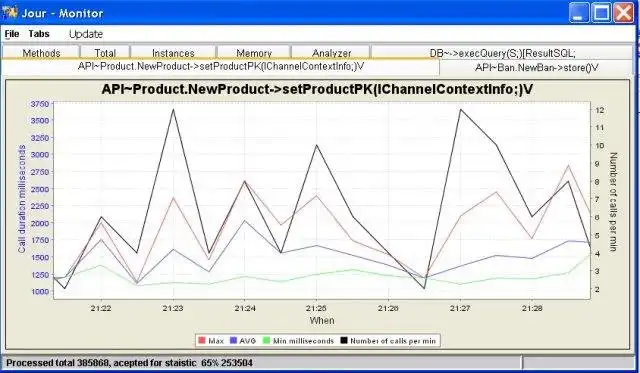Screen dimensions: 640x373
Task: Switch to the Total tab
Action: click(x=105, y=53)
